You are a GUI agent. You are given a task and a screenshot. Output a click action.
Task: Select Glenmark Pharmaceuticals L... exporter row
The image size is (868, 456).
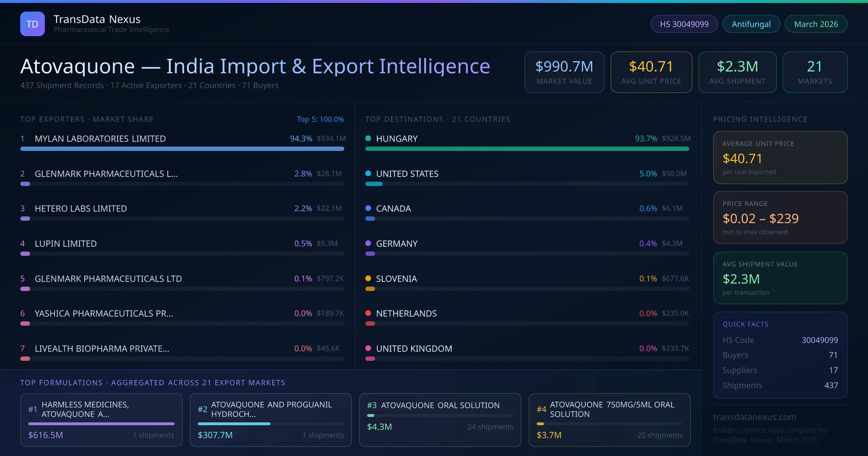pyautogui.click(x=106, y=174)
